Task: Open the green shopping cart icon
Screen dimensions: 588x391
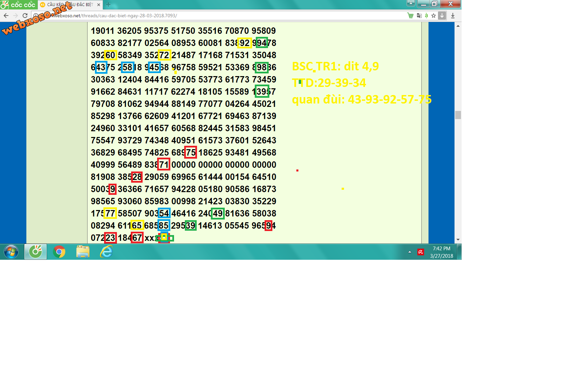Action: tap(410, 16)
